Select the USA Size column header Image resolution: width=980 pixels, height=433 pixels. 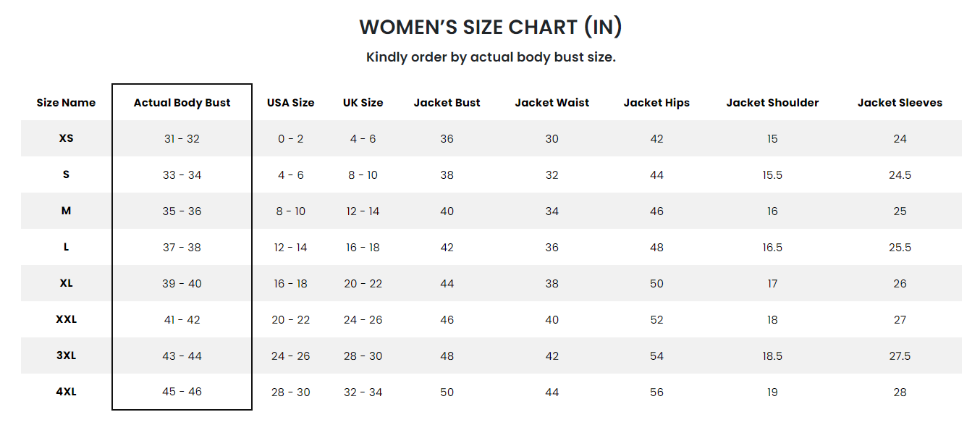[290, 103]
